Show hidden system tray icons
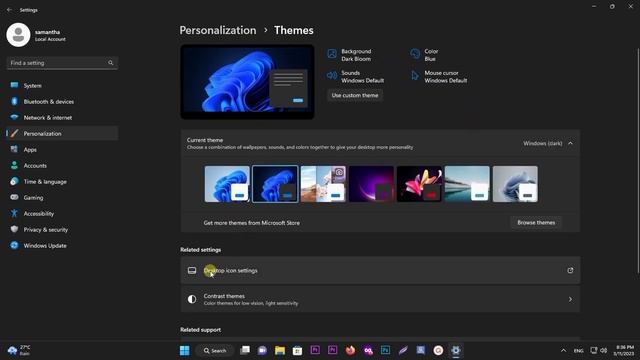This screenshot has width=640, height=360. [x=563, y=350]
